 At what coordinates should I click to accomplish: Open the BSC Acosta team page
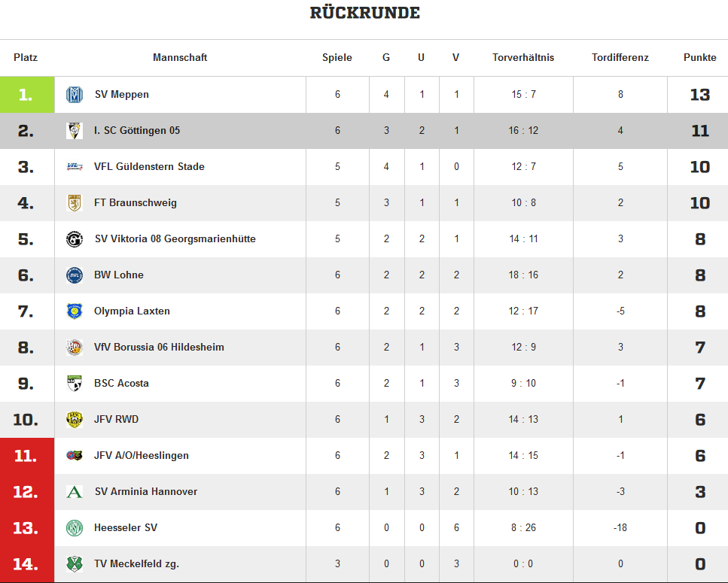(x=121, y=384)
